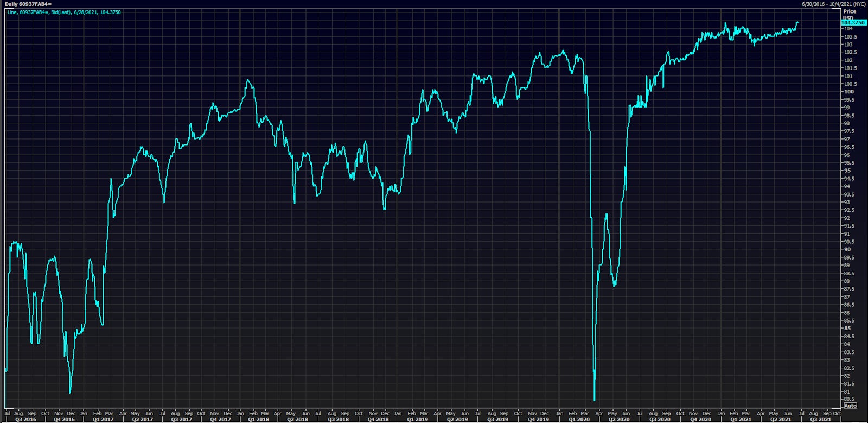The image size is (868, 423).
Task: Select the 95 price level label
Action: click(x=847, y=171)
